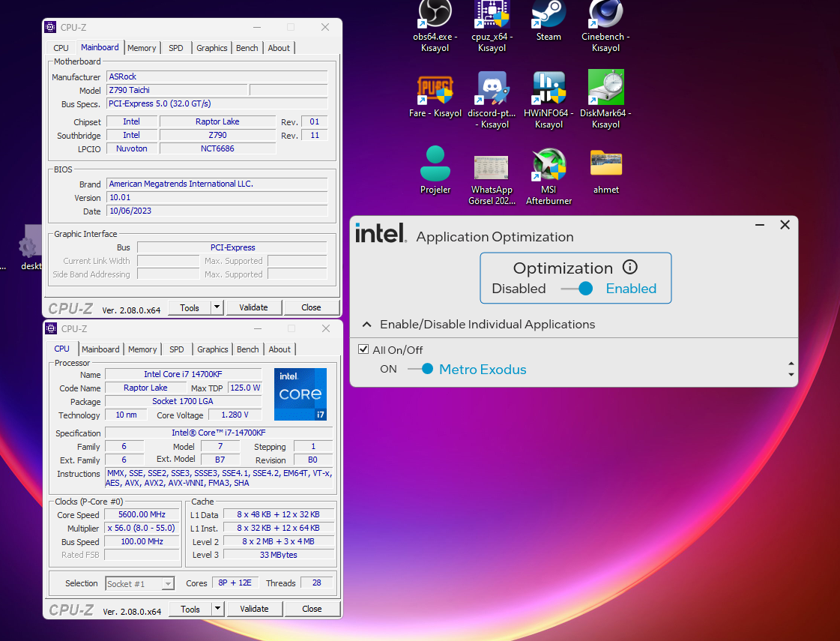Switch to Mainboard tab in bottom CPU-Z window
Image resolution: width=840 pixels, height=641 pixels.
100,349
